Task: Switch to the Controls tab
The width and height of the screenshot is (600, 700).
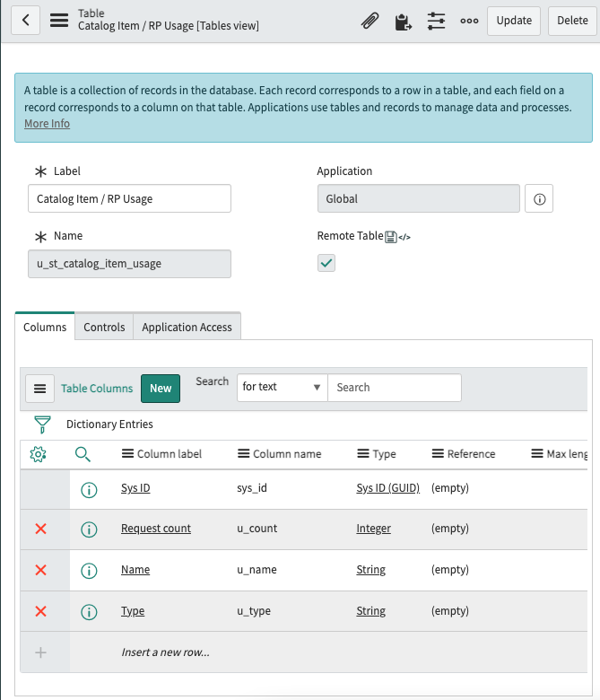Action: point(104,328)
